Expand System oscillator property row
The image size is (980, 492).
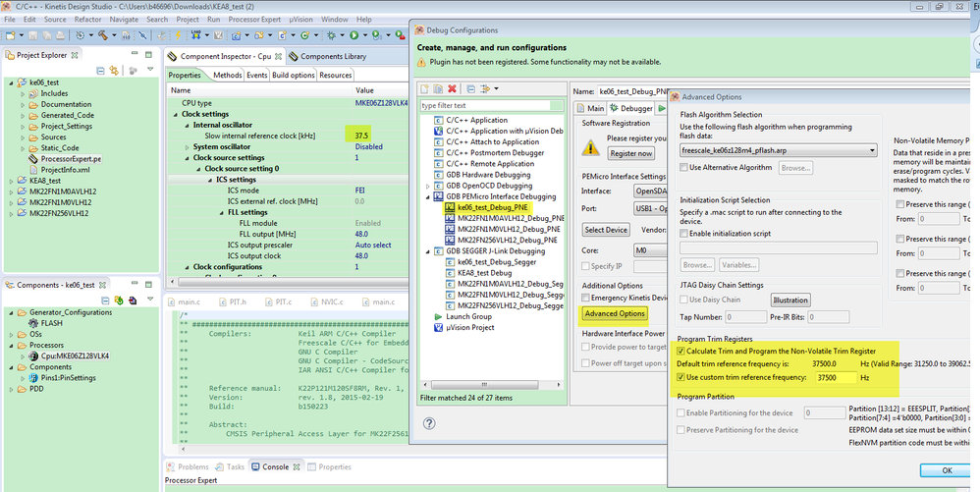(188, 147)
